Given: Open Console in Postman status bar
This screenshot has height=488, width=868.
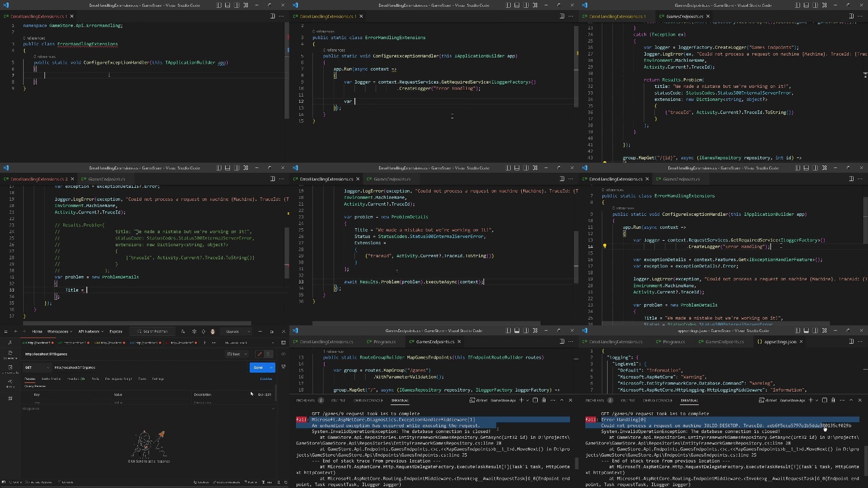Looking at the screenshot, I should pyautogui.click(x=66, y=482).
